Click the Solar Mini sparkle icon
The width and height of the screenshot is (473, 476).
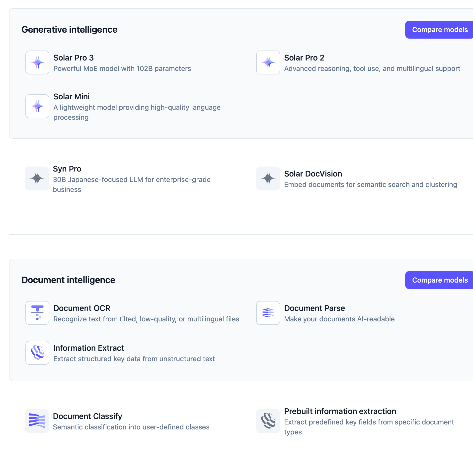(37, 106)
